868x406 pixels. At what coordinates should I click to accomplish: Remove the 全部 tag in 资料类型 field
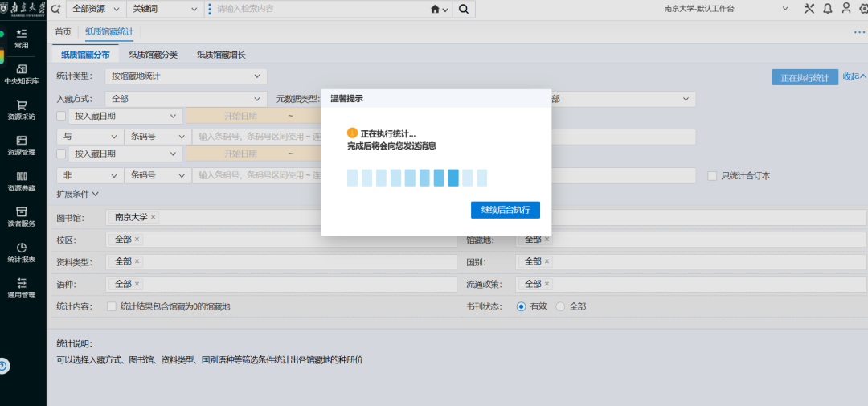coord(137,261)
